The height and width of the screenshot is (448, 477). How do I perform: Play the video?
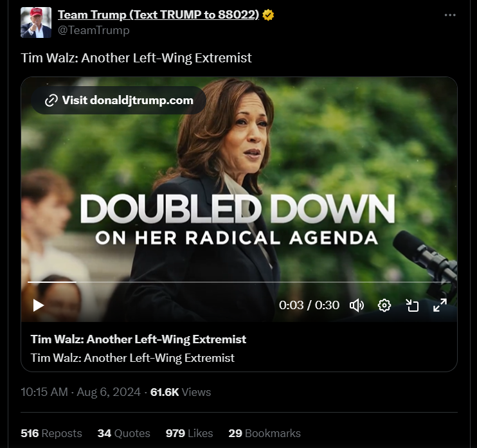[39, 305]
